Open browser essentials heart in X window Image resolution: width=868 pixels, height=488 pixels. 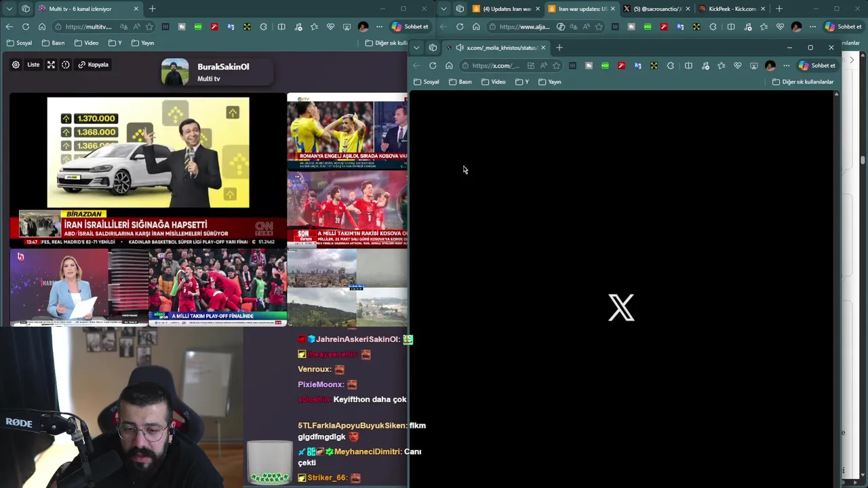pyautogui.click(x=737, y=66)
